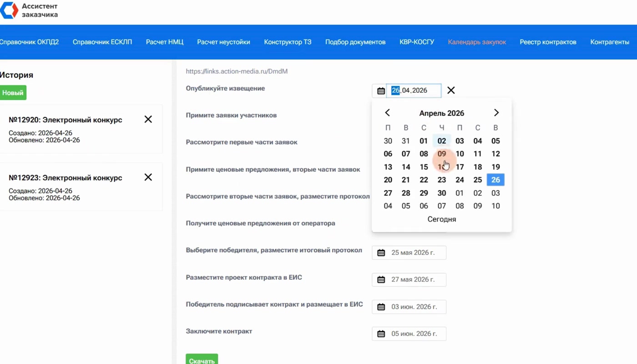The image size is (637, 364).
Task: Open Реестр контрактов menu item
Action: coord(548,42)
